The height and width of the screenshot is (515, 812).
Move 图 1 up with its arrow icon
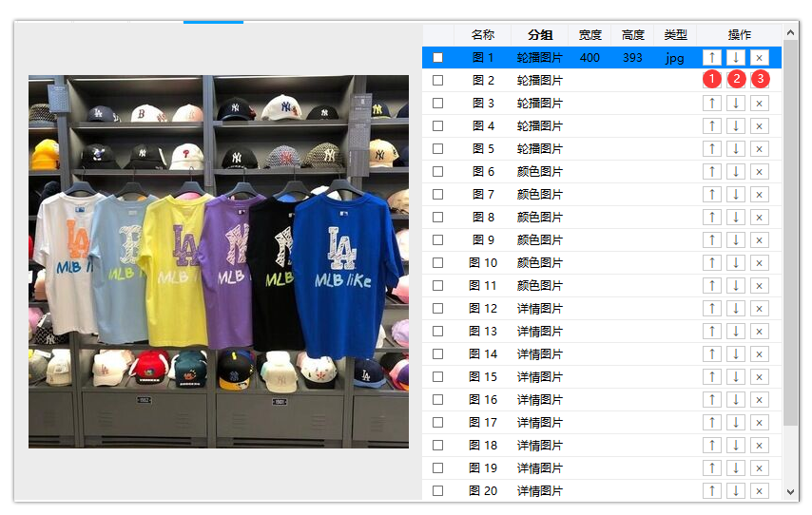[x=712, y=57]
